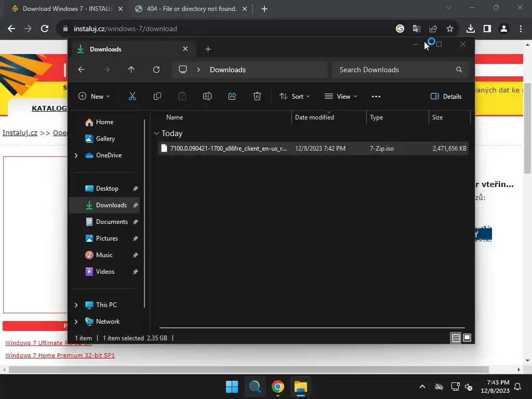
Task: Sort by Date modified column header
Action: point(329,117)
